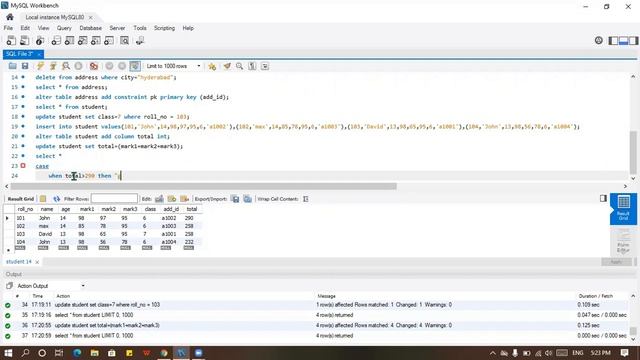Sort by the total column header
The image size is (640, 360).
coord(192,209)
